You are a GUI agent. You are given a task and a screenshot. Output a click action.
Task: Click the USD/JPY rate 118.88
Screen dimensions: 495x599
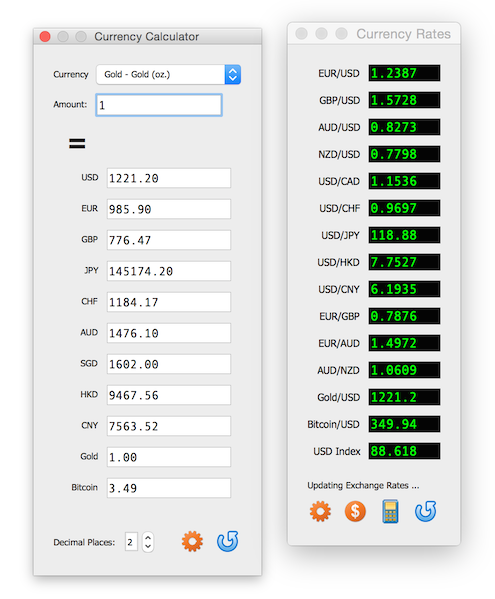click(404, 235)
